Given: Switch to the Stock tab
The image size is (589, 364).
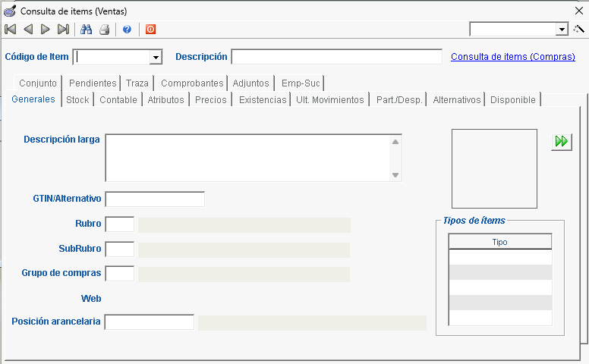Looking at the screenshot, I should point(77,100).
